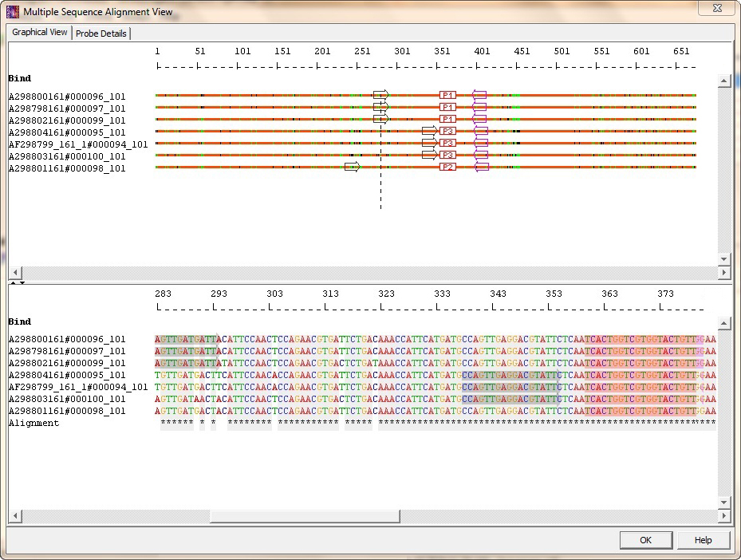Select AF298799_161_1#000094_101 in the sequence pane

pos(78,387)
